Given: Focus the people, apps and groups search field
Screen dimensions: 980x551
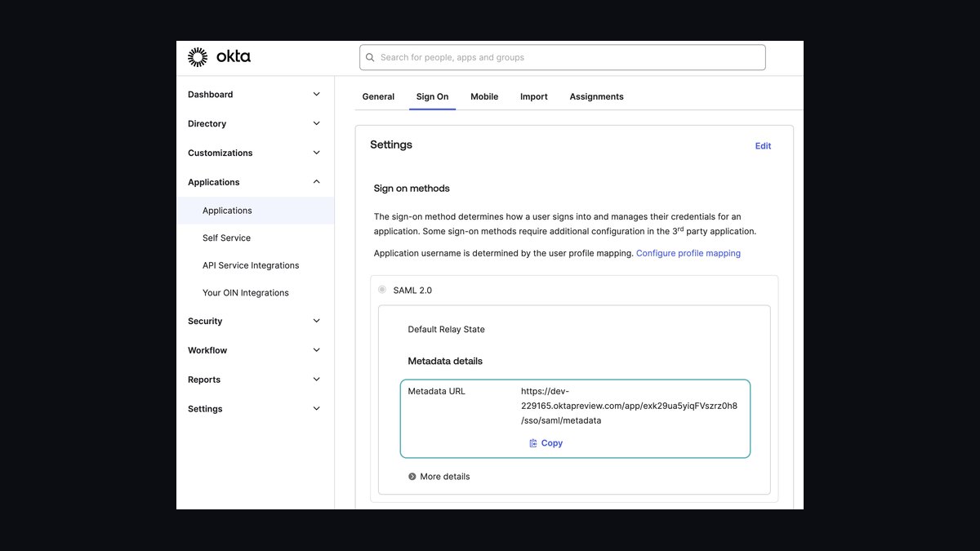Looking at the screenshot, I should click(x=563, y=57).
